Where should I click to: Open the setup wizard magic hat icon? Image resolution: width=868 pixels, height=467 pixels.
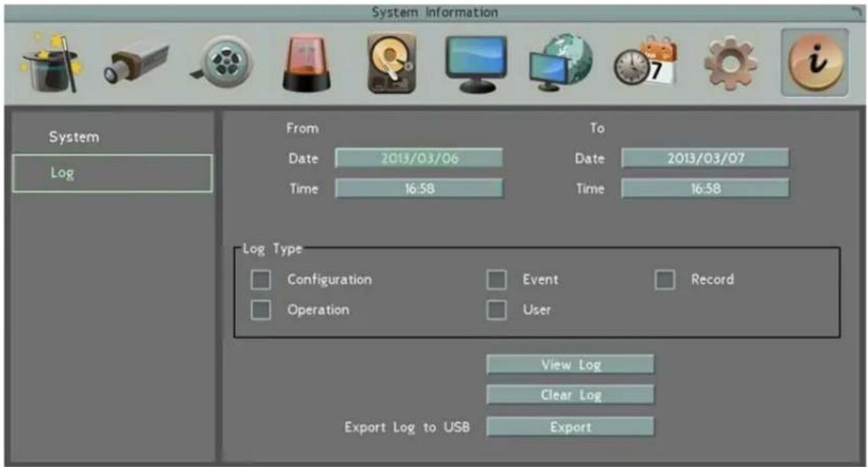[51, 63]
